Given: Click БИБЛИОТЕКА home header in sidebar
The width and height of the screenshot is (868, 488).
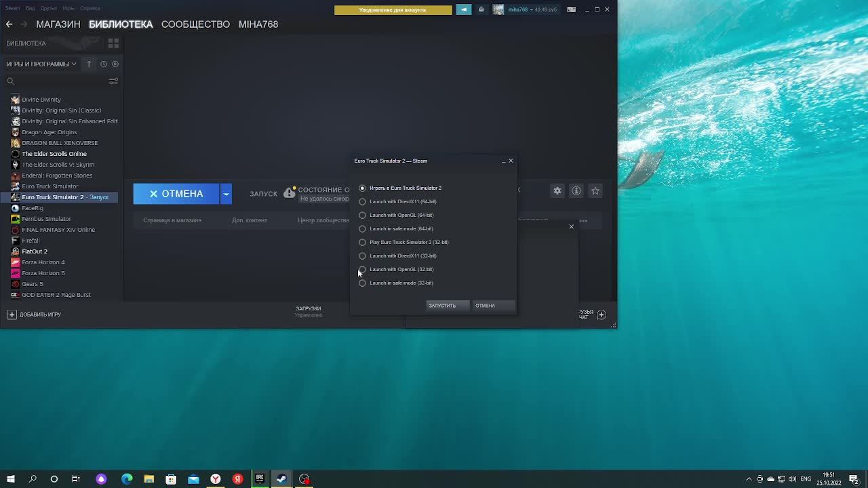Looking at the screenshot, I should pyautogui.click(x=26, y=43).
